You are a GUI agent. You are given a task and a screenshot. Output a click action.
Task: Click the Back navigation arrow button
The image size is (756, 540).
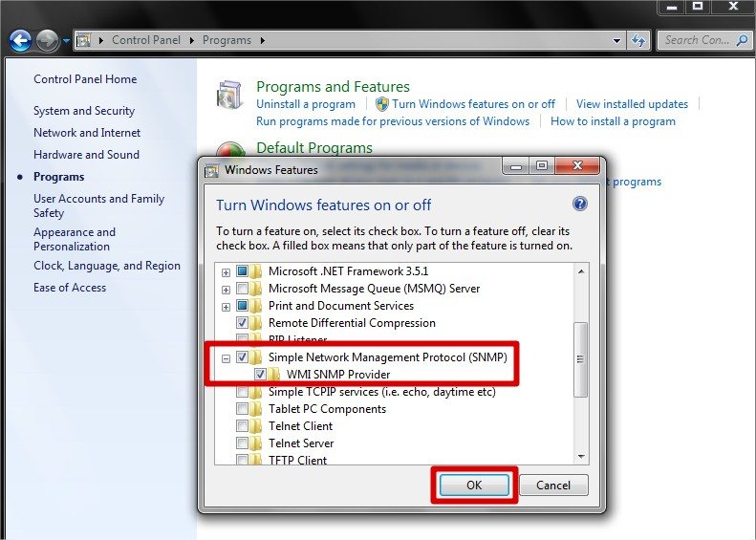pos(20,41)
